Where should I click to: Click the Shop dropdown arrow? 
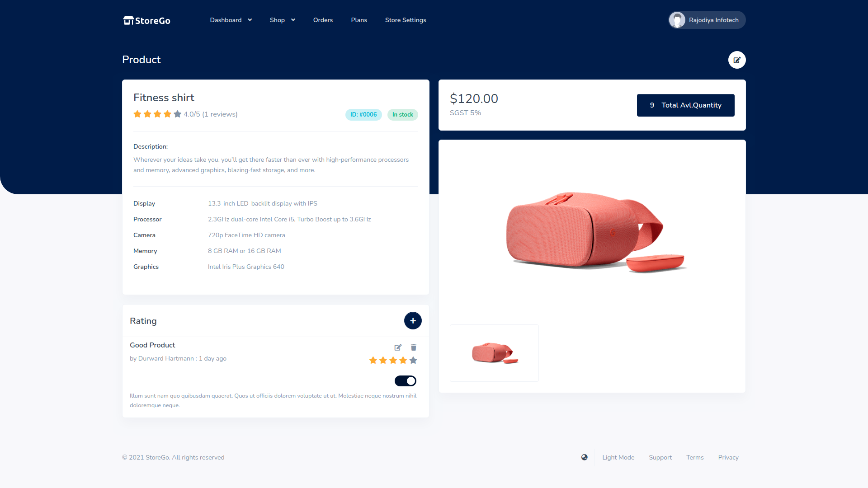(x=293, y=20)
